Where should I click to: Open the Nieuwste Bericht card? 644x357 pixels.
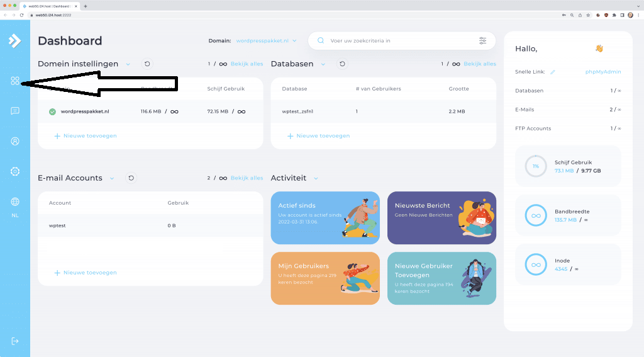(441, 218)
